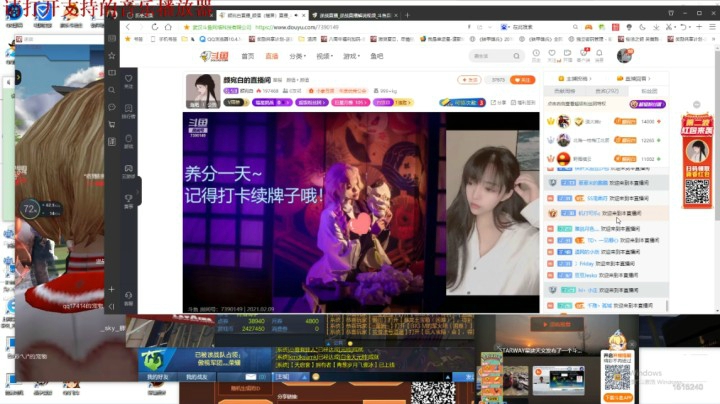Expand the 游戏 dropdown in Douyu nav
Screen dimensions: 720x404
tap(351, 56)
